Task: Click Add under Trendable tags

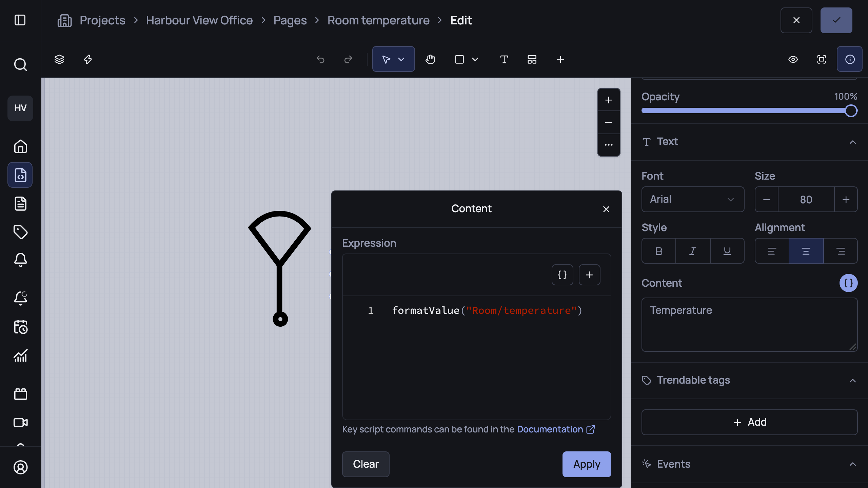Action: point(749,422)
